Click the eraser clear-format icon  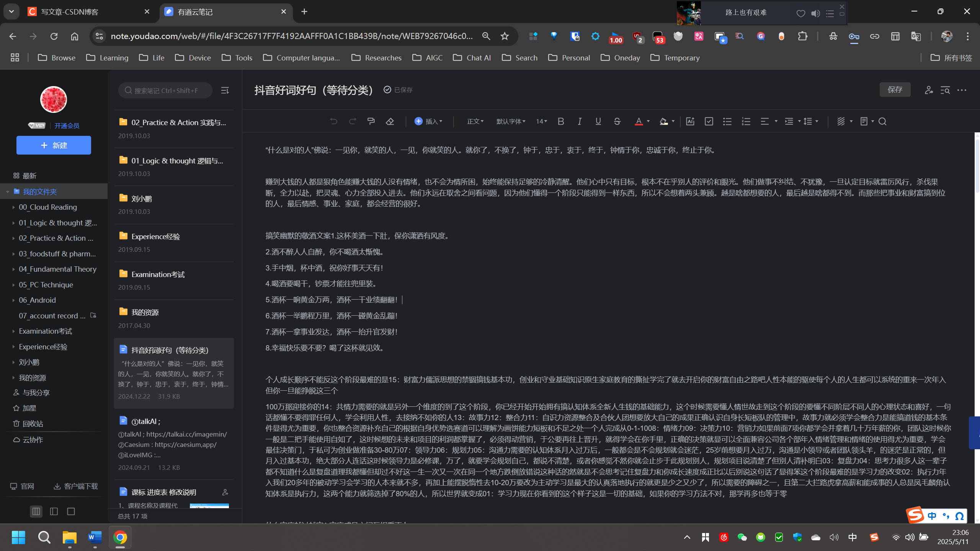pyautogui.click(x=390, y=121)
